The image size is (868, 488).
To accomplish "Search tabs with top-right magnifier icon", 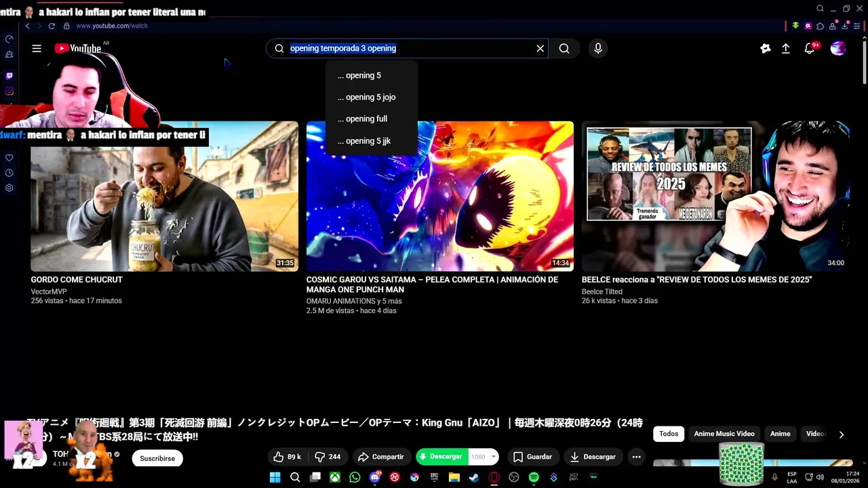I will point(820,9).
